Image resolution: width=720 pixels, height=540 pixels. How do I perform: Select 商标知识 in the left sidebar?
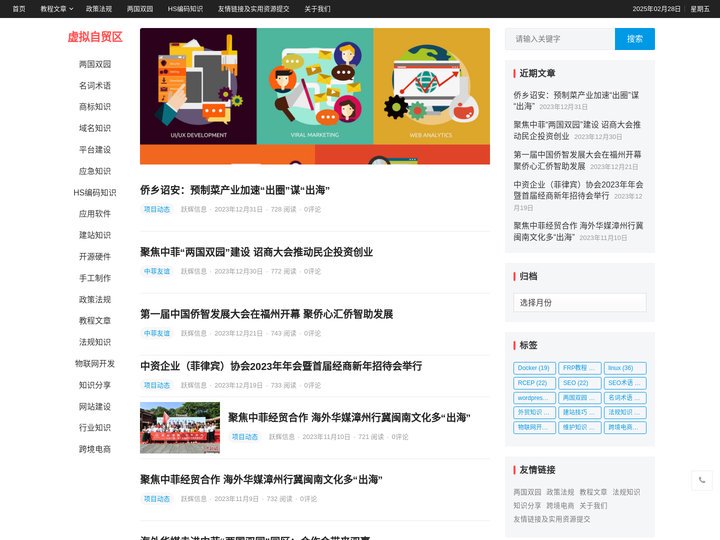(95, 107)
